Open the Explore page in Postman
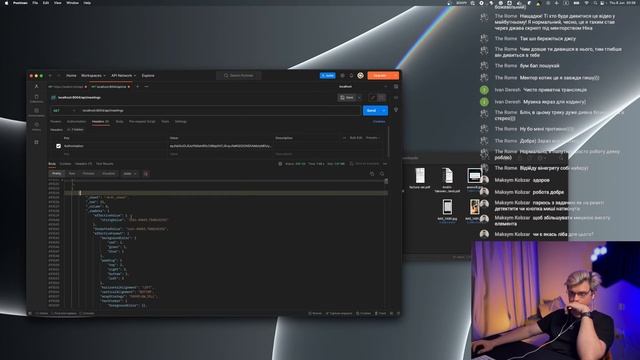Image resolution: width=640 pixels, height=360 pixels. (x=148, y=76)
